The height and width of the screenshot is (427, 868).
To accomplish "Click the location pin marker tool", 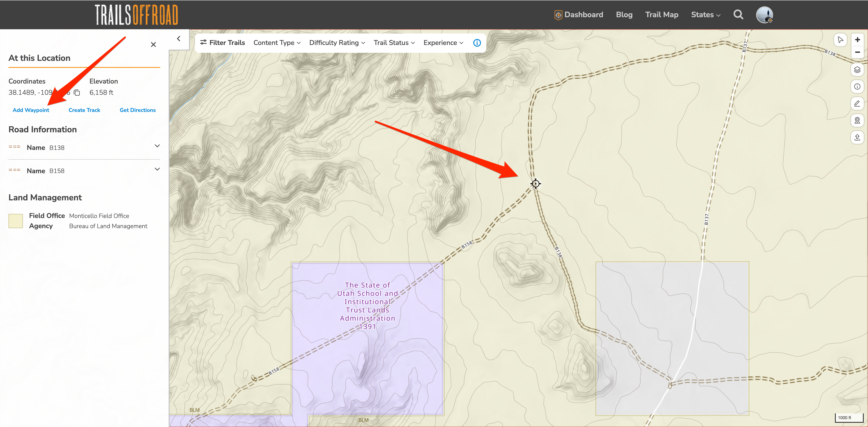I will tap(857, 120).
